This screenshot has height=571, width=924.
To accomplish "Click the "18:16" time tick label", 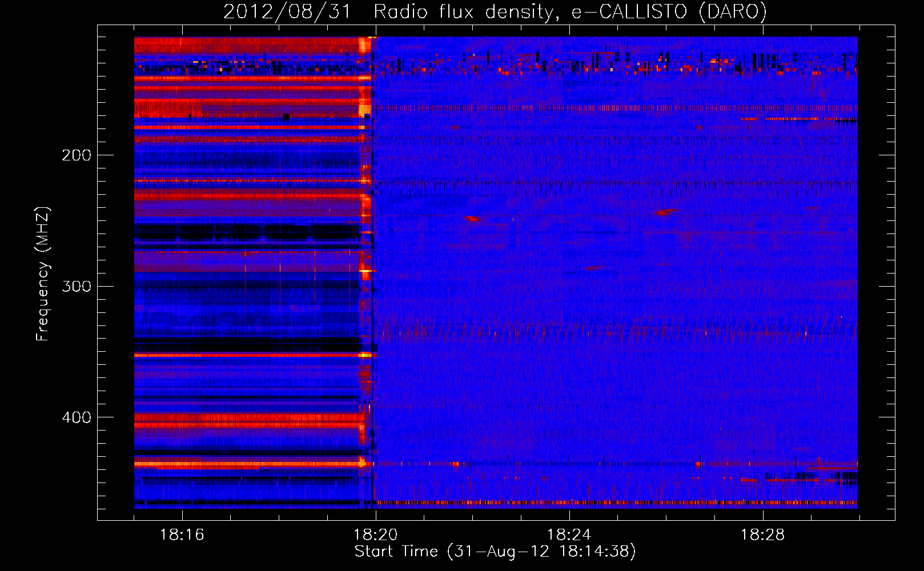I will 182,535.
